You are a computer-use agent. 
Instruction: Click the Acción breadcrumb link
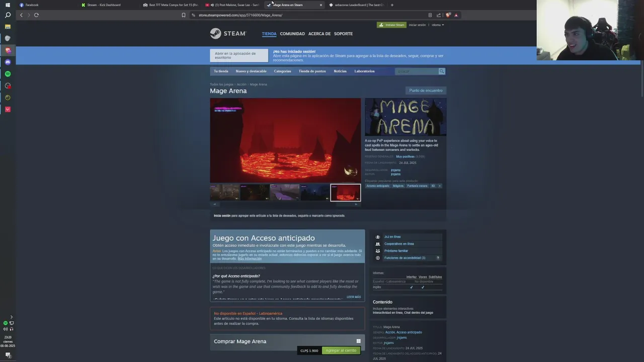[x=242, y=84]
